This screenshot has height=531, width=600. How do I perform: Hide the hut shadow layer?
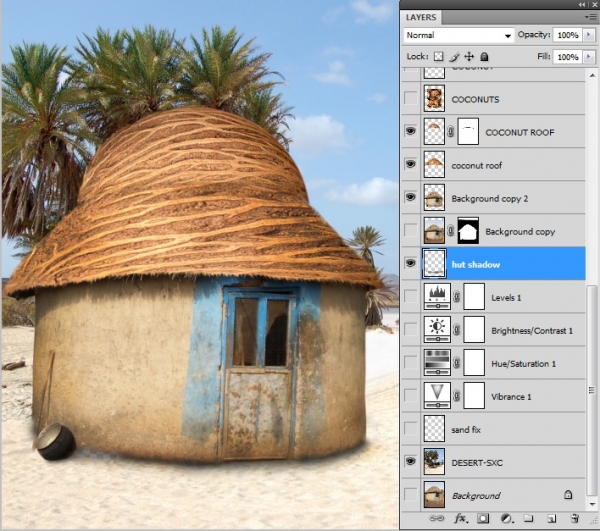pos(411,263)
